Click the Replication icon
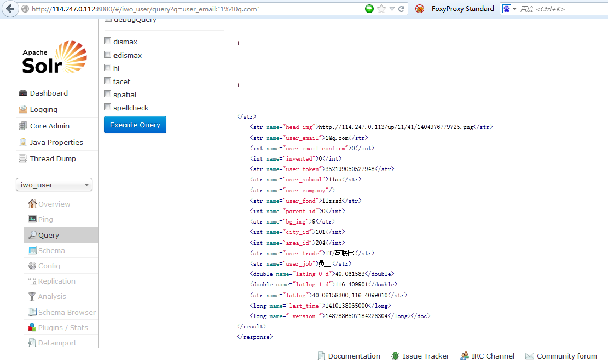This screenshot has height=364, width=608. tap(32, 281)
